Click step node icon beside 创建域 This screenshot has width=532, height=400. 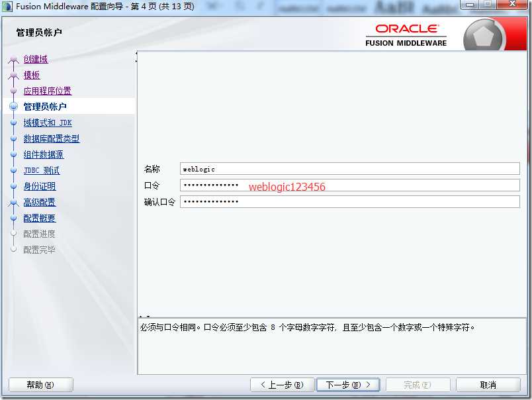pyautogui.click(x=14, y=60)
